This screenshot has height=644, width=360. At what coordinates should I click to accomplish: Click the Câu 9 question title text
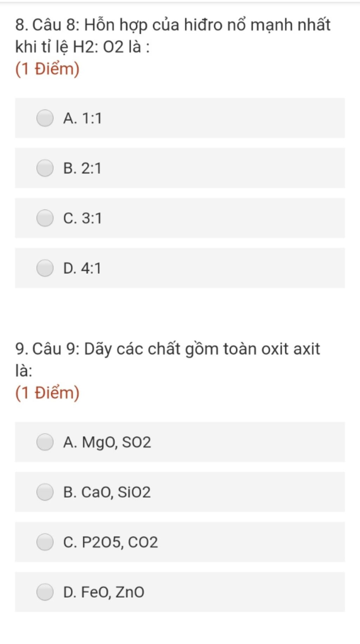pyautogui.click(x=168, y=359)
